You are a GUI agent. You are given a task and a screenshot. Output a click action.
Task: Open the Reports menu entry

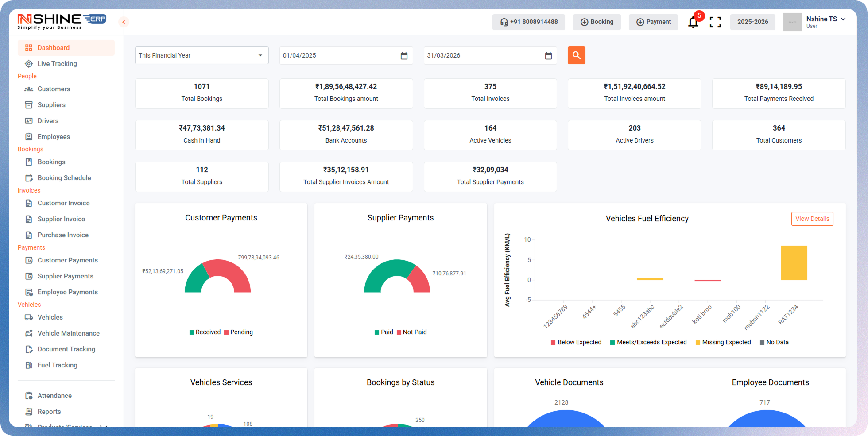click(x=49, y=411)
